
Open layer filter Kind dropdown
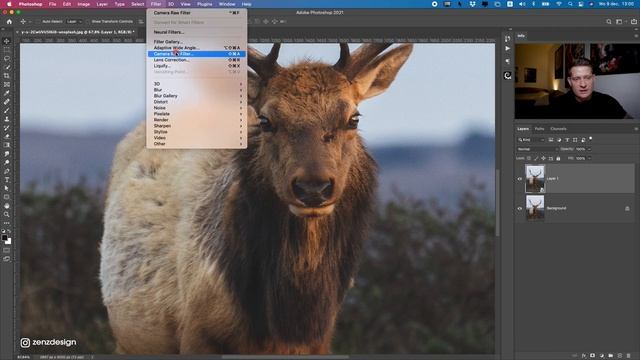[531, 140]
